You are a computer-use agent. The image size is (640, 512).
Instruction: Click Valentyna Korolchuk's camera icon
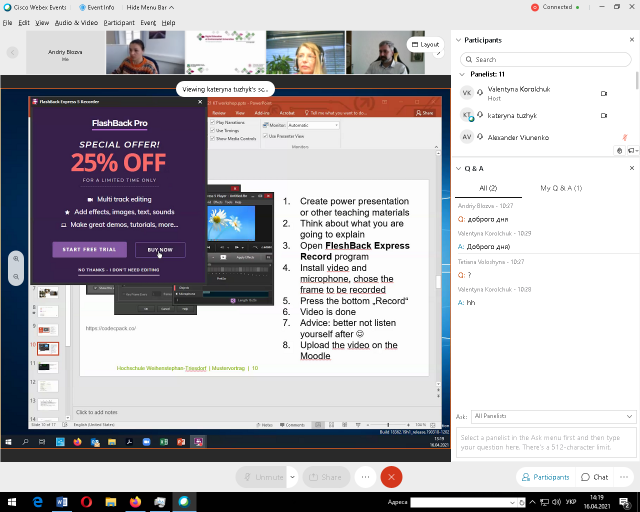pyautogui.click(x=604, y=93)
